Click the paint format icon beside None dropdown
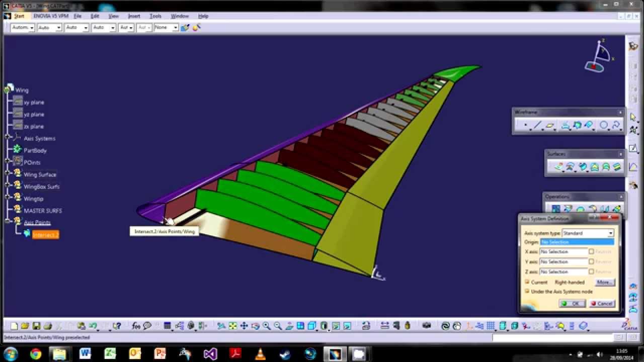The image size is (644, 362). coord(185,28)
